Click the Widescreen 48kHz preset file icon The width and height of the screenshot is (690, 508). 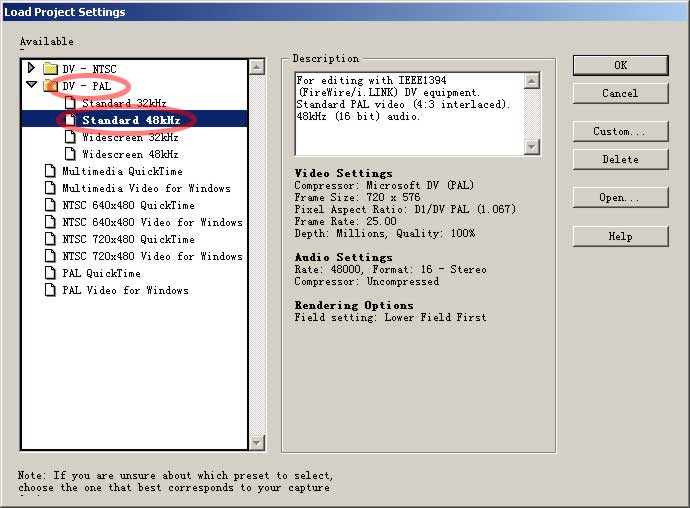(70, 154)
